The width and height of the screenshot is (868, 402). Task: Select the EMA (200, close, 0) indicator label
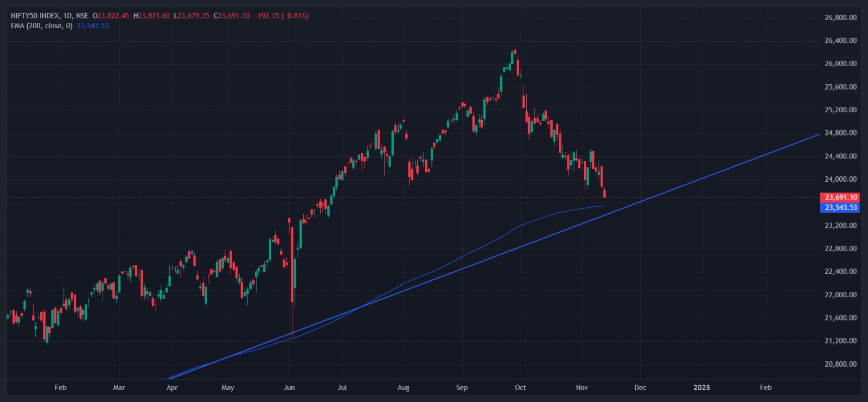pyautogui.click(x=41, y=25)
